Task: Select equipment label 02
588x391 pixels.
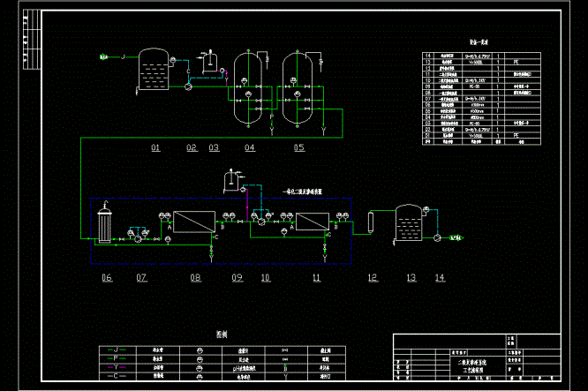Action: coord(192,147)
